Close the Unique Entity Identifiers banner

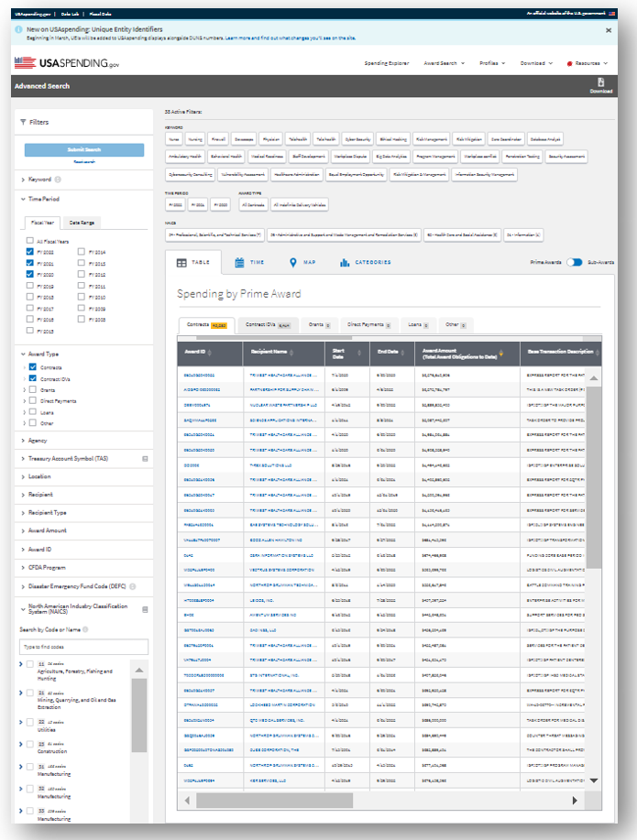(x=609, y=30)
